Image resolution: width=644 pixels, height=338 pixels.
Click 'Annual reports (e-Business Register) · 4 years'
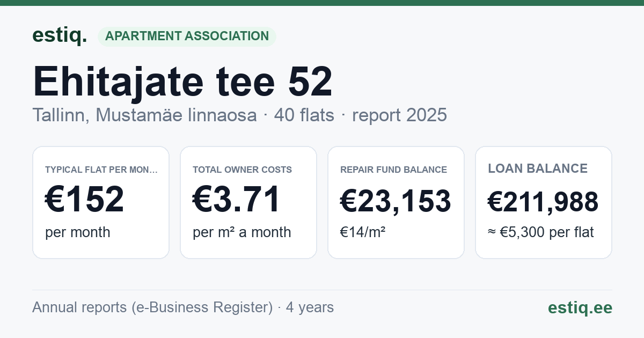click(183, 307)
